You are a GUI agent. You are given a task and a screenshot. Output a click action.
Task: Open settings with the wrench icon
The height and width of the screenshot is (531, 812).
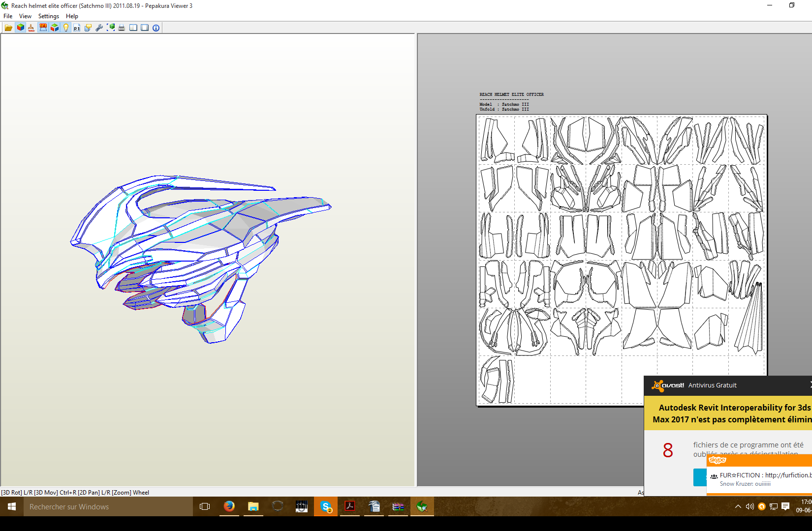tap(99, 28)
